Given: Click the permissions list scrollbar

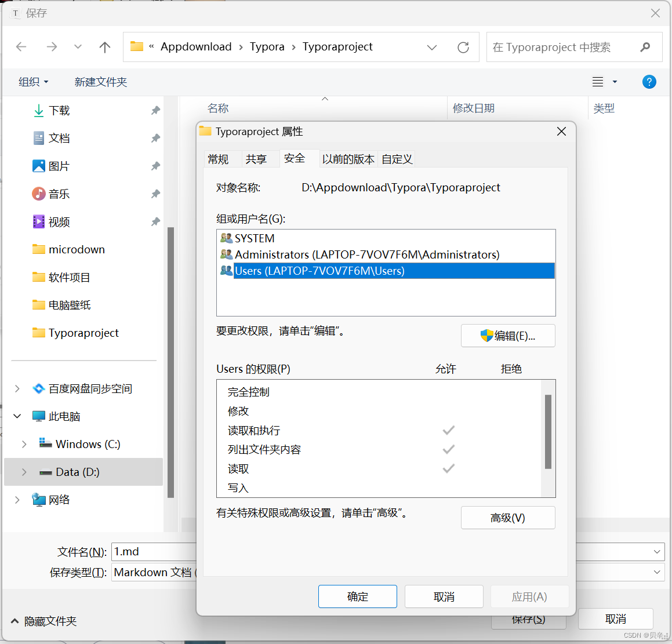Looking at the screenshot, I should point(548,431).
